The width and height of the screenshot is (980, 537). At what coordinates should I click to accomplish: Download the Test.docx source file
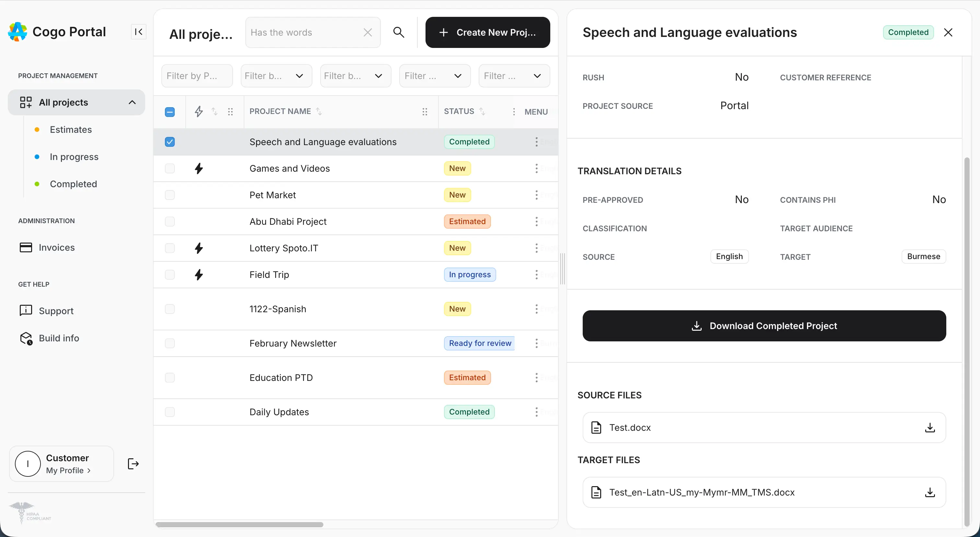pos(930,428)
